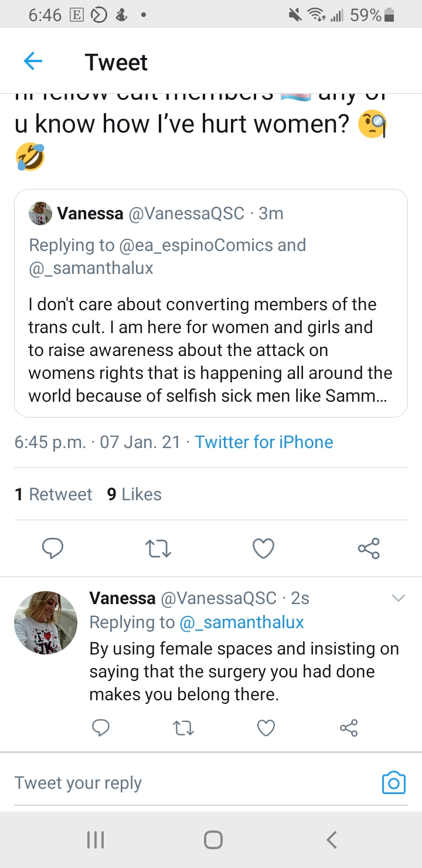Tap Android recent apps button
422x868 pixels.
(95, 840)
